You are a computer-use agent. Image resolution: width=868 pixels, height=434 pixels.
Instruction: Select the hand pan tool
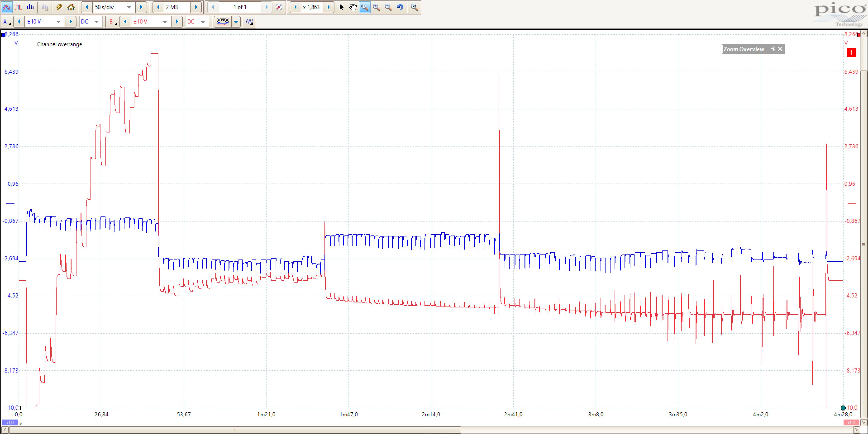353,7
